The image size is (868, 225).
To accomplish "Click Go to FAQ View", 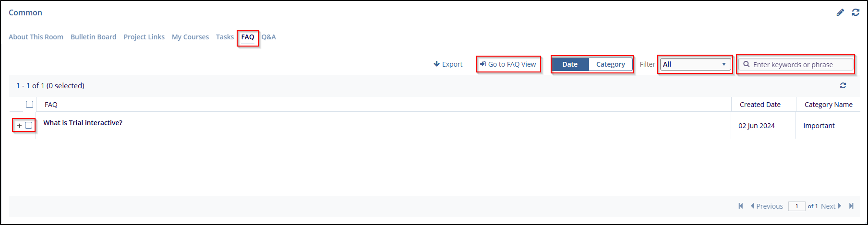I will coord(508,64).
